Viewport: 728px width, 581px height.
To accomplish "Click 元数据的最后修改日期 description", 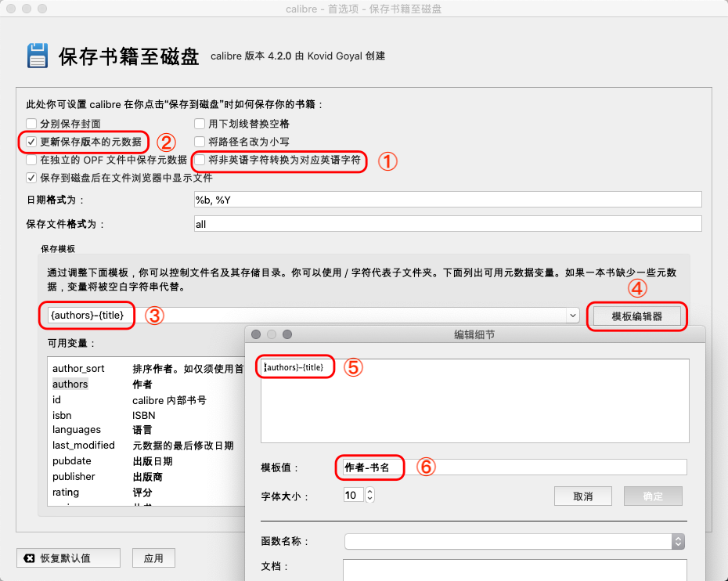I will (183, 446).
